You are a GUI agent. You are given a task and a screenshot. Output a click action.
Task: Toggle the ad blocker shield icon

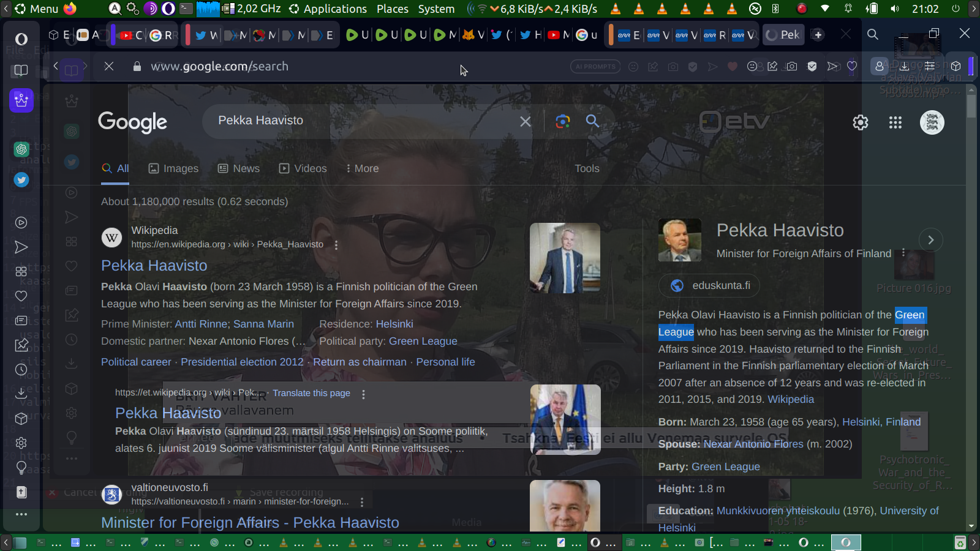812,66
